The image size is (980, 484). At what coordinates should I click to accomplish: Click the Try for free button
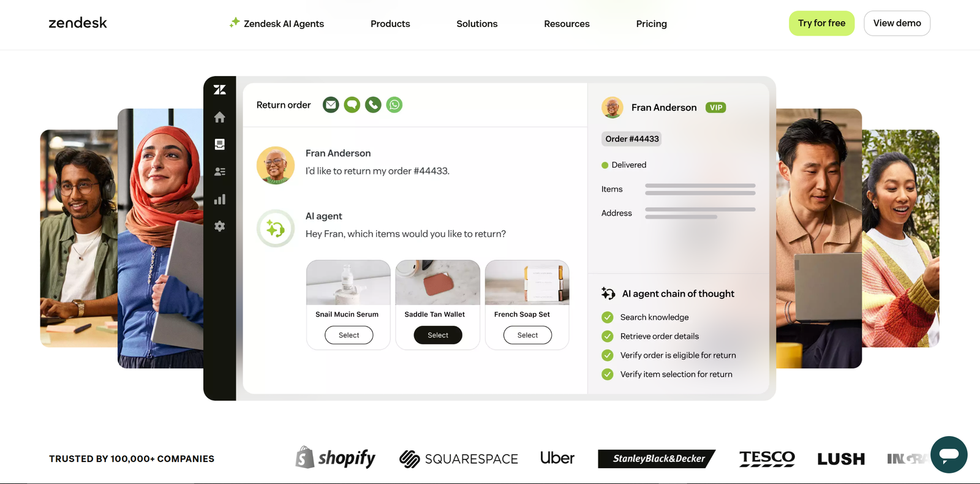[x=821, y=23]
